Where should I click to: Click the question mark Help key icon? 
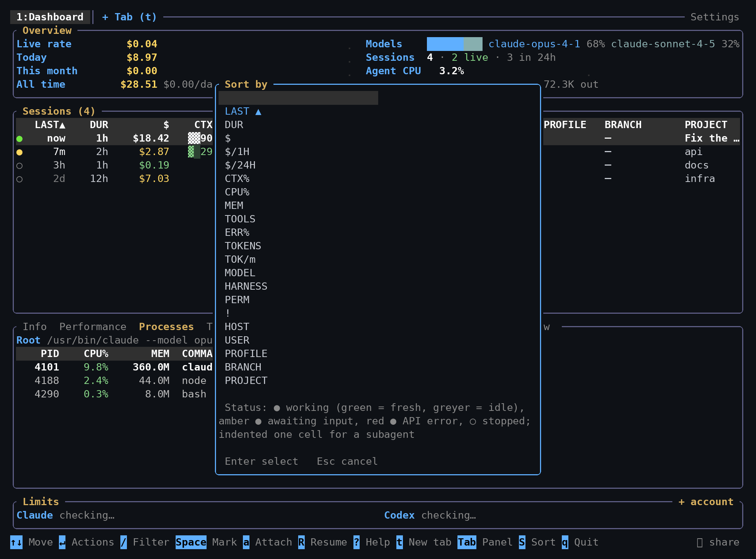[356, 542]
